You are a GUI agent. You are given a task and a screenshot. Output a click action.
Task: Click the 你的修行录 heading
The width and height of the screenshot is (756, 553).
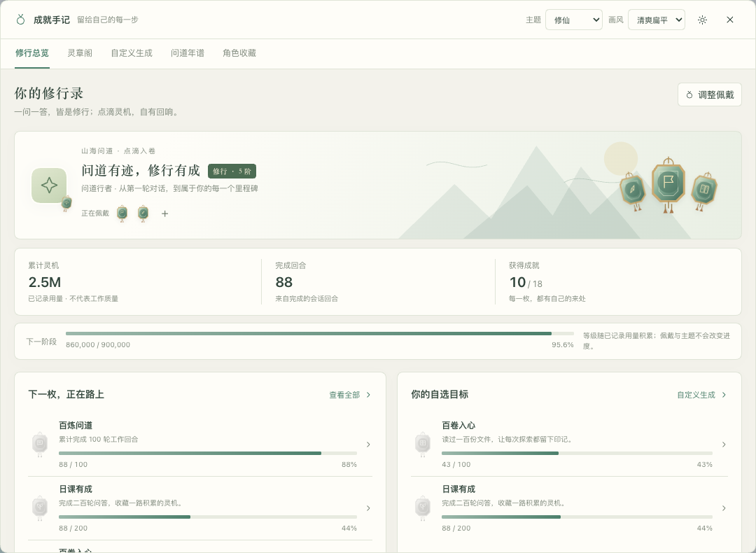click(49, 94)
